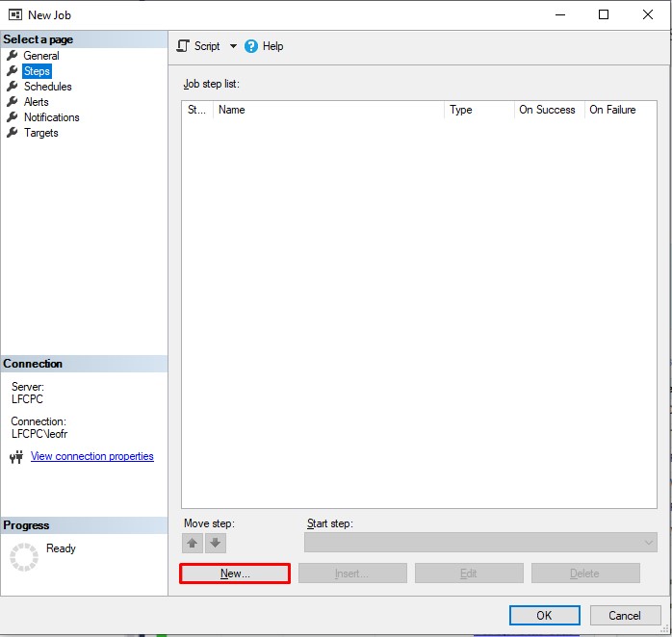
Task: Click the St... column header
Action: [x=197, y=110]
